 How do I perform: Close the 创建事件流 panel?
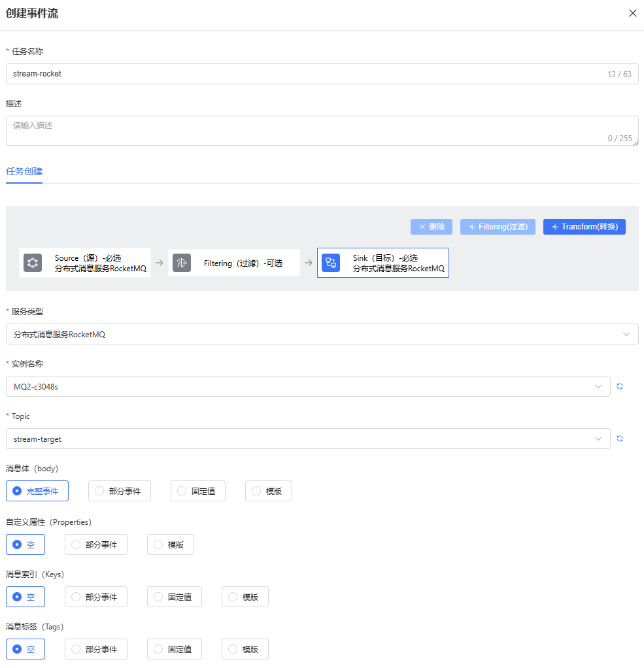pyautogui.click(x=632, y=13)
